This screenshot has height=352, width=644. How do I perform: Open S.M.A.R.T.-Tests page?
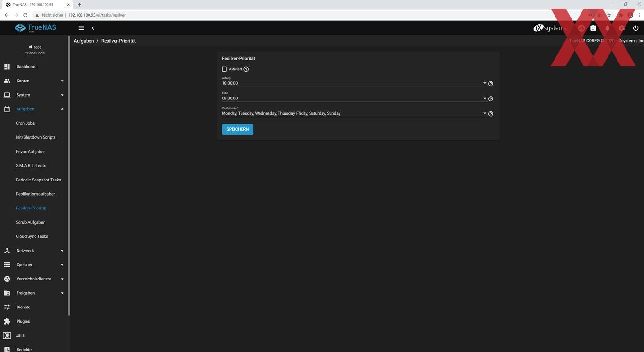(x=31, y=166)
